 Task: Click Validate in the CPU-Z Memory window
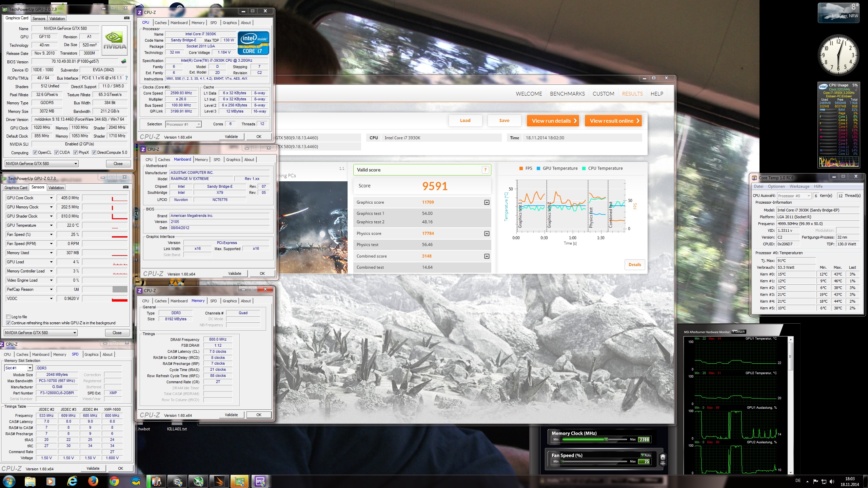coord(231,415)
